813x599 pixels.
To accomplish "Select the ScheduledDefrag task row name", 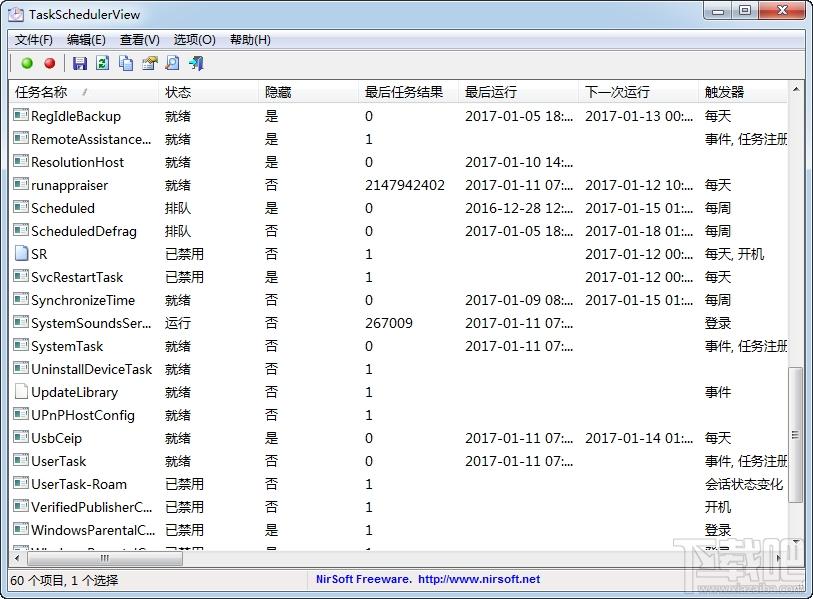I will pyautogui.click(x=84, y=231).
